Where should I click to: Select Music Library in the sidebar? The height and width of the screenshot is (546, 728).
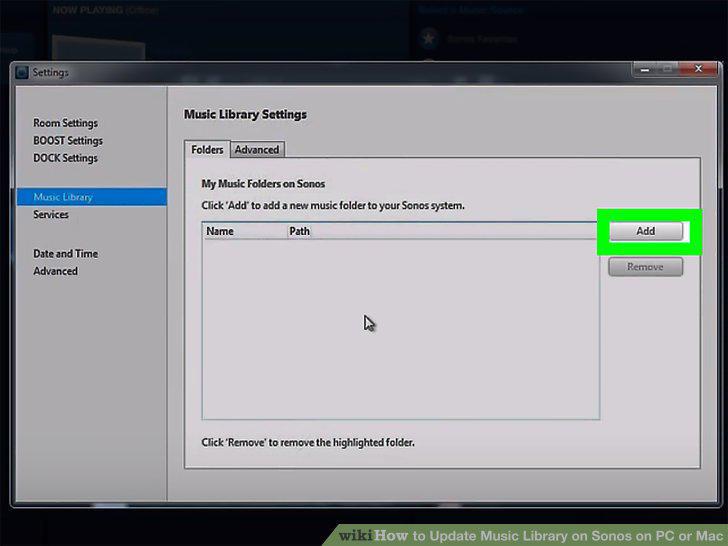point(92,197)
